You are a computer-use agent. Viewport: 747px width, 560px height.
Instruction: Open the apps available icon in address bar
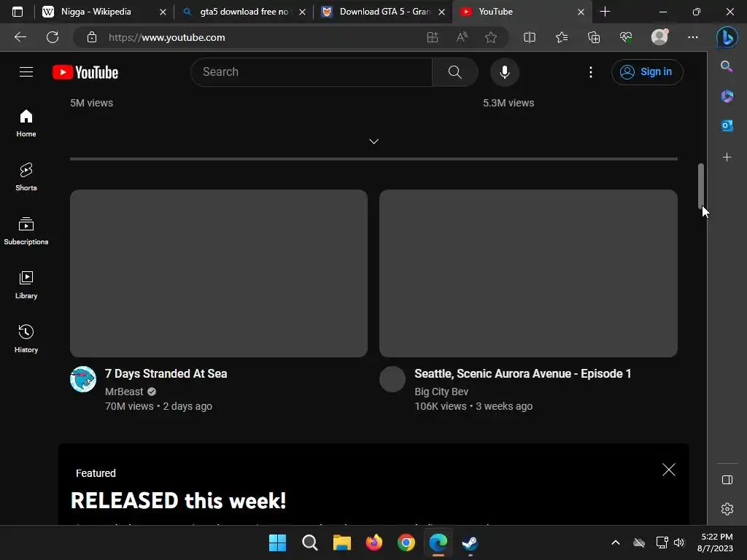[433, 37]
